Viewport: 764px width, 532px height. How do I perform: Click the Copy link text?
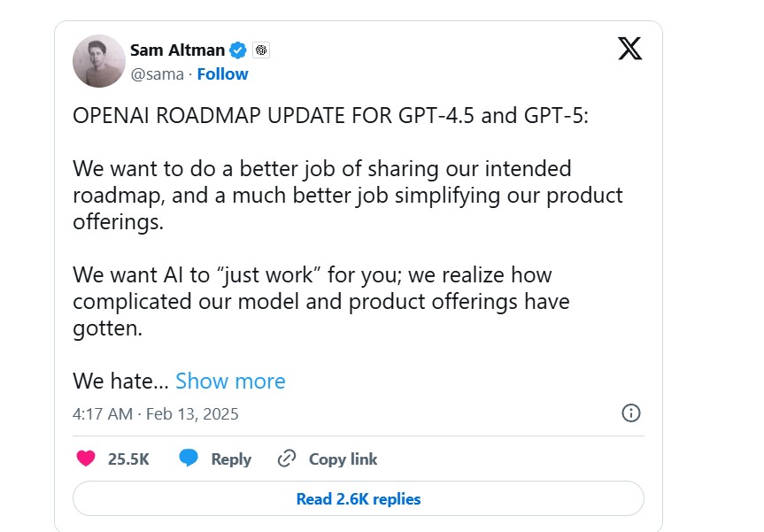pyautogui.click(x=343, y=459)
